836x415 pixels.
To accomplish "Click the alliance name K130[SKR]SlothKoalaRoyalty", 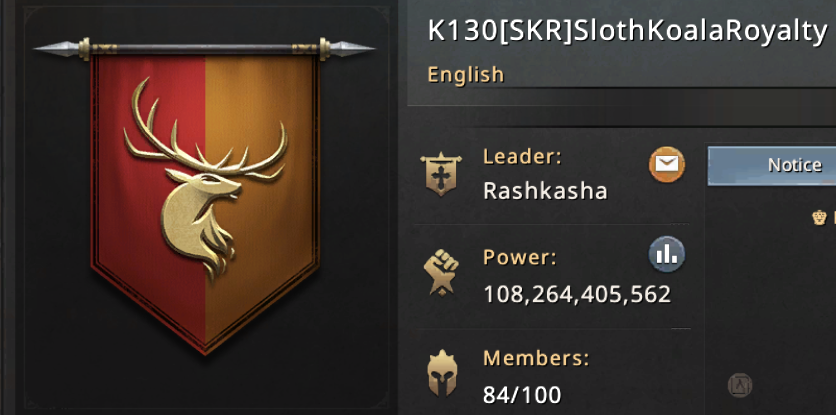I will tap(628, 32).
